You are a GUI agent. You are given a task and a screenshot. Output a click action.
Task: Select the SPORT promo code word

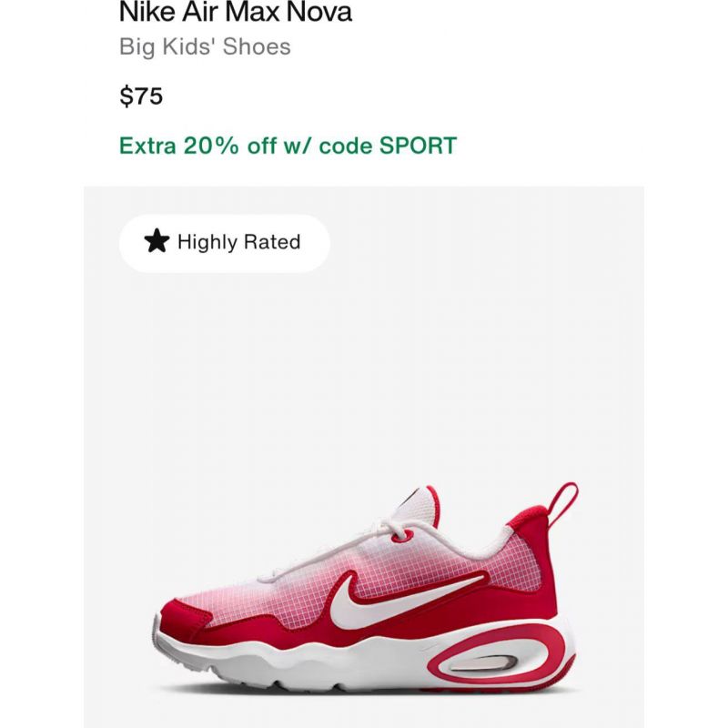(x=418, y=146)
